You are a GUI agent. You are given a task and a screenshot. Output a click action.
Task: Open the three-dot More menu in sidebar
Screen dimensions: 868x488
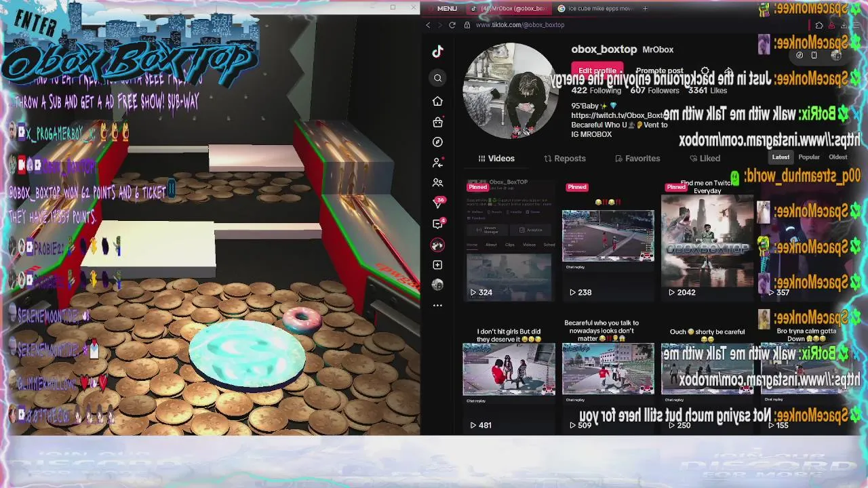coord(437,306)
